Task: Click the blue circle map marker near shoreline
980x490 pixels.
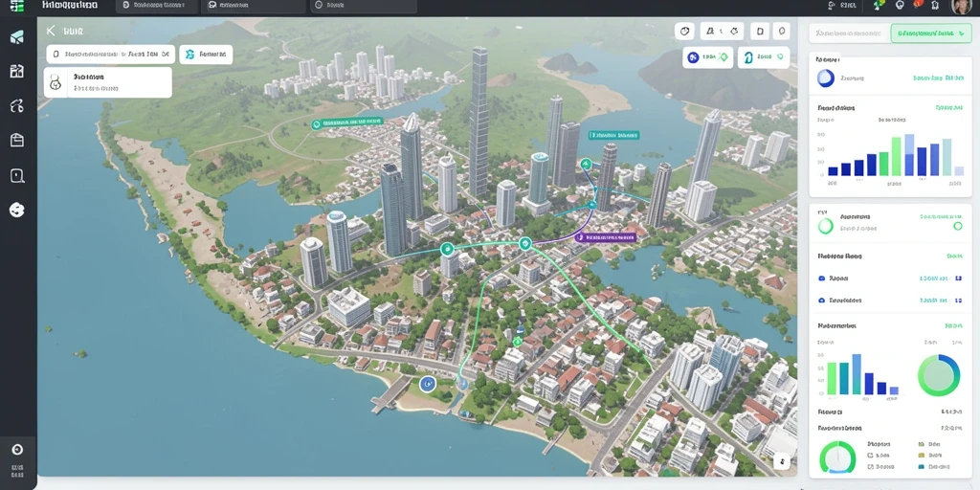Action: pyautogui.click(x=428, y=384)
